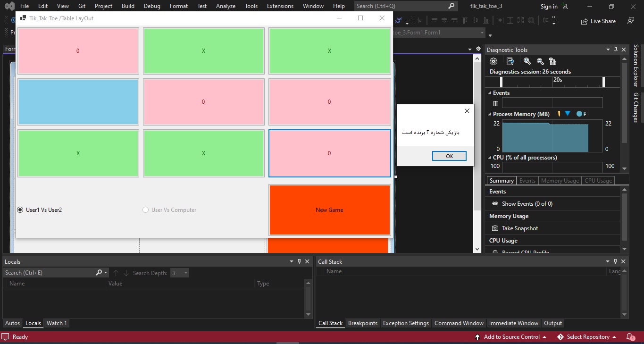Image resolution: width=644 pixels, height=344 pixels.
Task: Open the Diagnostic Tools window options chevron
Action: [x=608, y=49]
